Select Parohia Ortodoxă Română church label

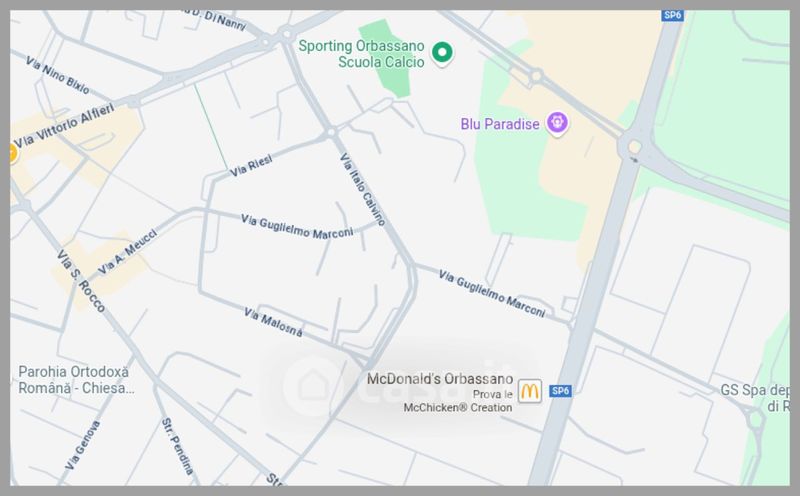[x=76, y=380]
